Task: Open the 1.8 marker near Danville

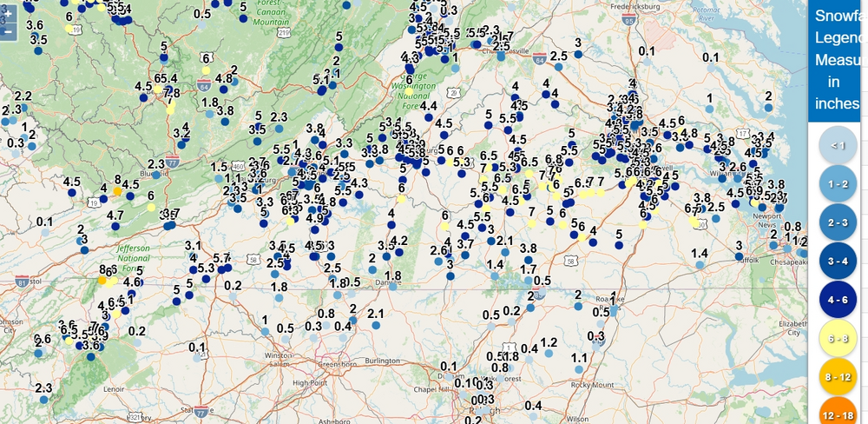Action: 392,286
